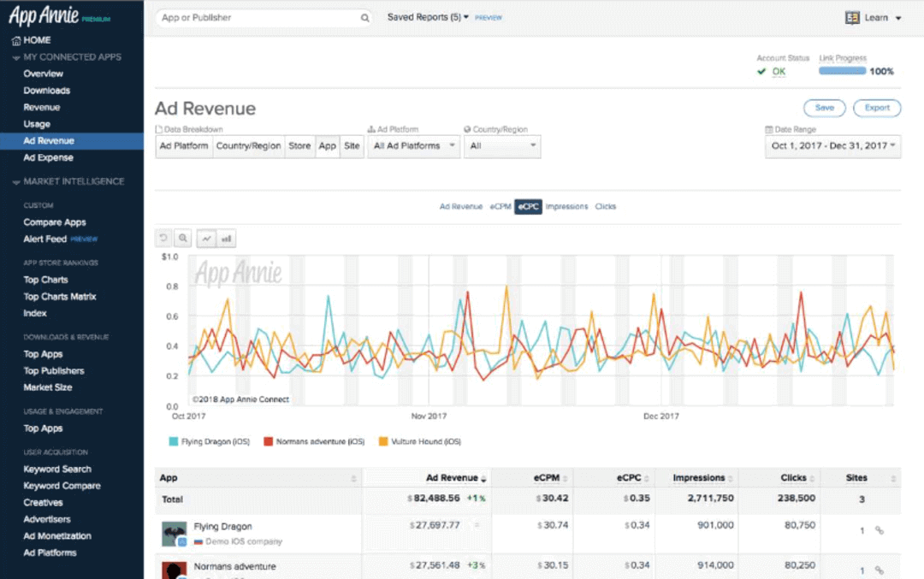The height and width of the screenshot is (579, 924).
Task: Switch to line chart view icon
Action: [x=206, y=239]
